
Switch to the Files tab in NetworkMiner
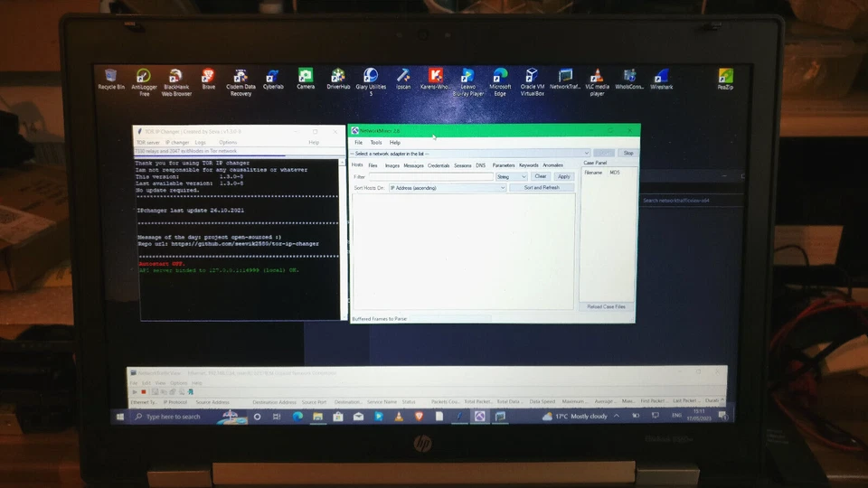tap(373, 165)
